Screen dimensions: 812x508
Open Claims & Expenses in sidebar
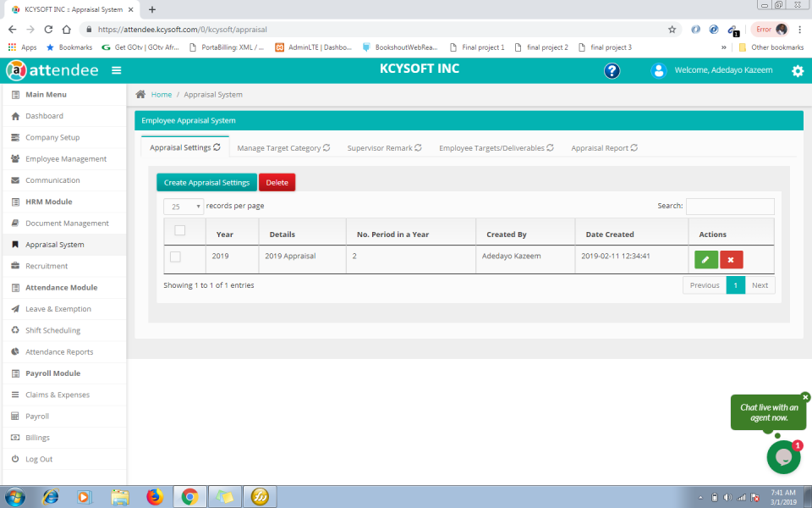coord(64,395)
